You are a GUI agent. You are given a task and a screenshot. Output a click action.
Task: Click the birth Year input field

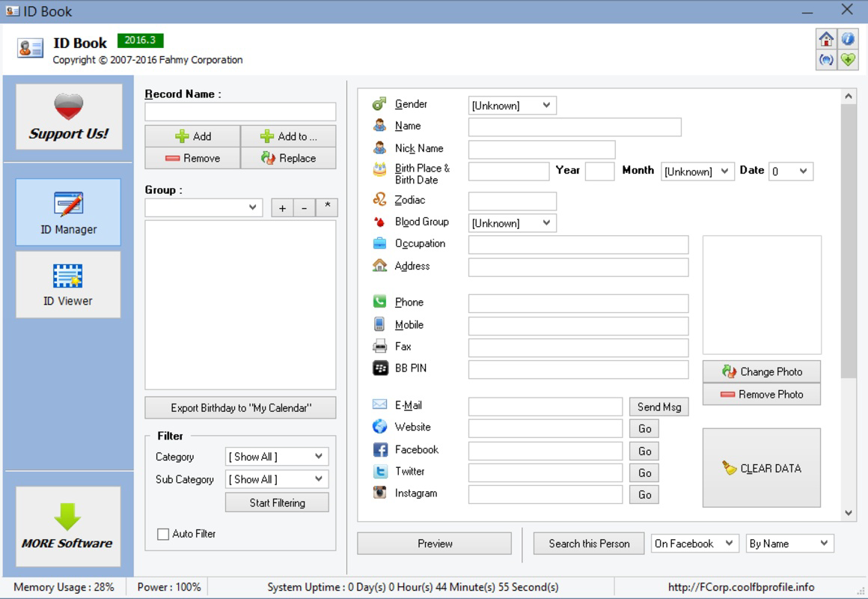coord(599,171)
